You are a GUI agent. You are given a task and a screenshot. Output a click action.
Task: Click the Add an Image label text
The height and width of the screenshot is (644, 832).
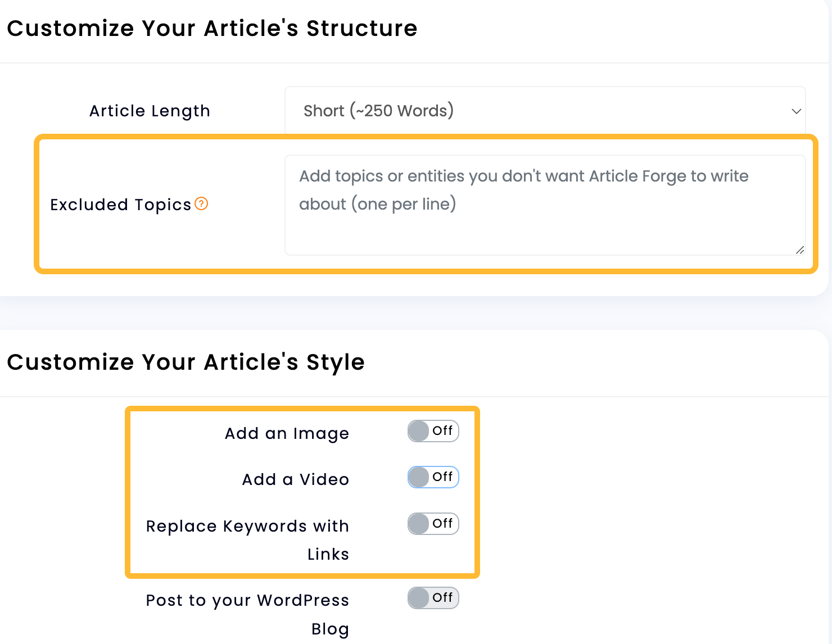tap(287, 433)
